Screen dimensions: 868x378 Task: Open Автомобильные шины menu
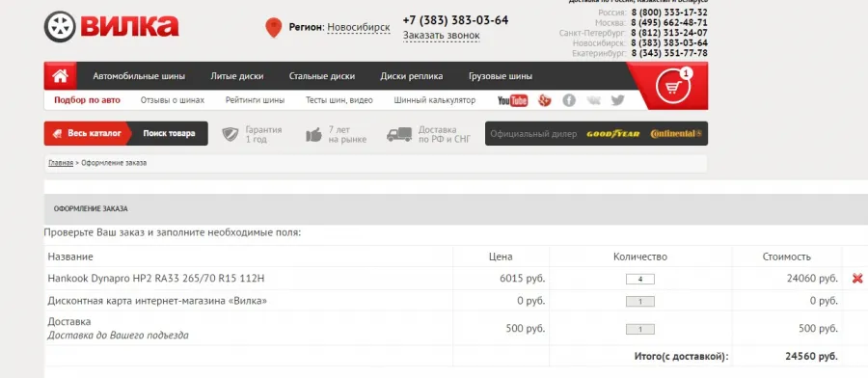pos(139,76)
